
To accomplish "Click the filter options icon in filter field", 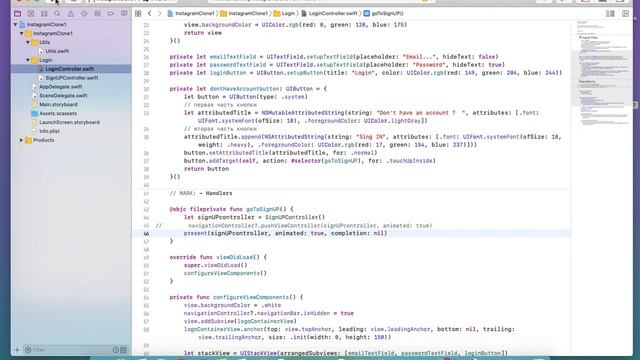I will click(28, 350).
